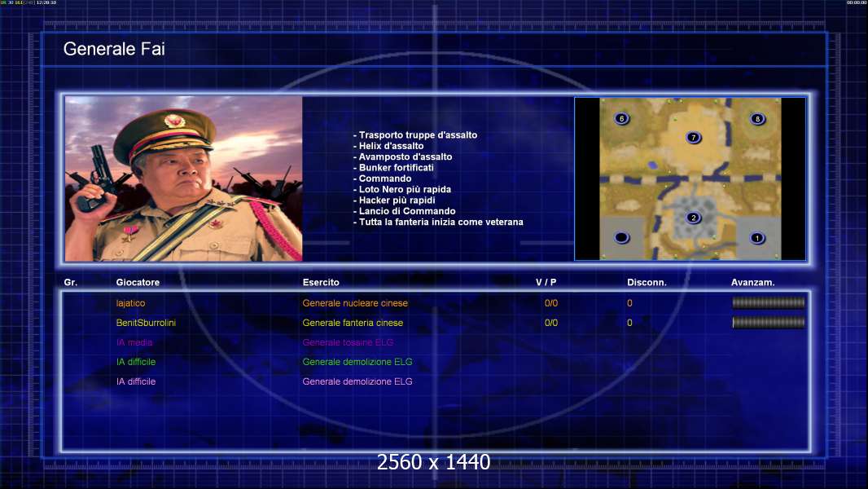Click player name 'BenitSburrolini'
This screenshot has height=489, width=868.
(x=146, y=322)
